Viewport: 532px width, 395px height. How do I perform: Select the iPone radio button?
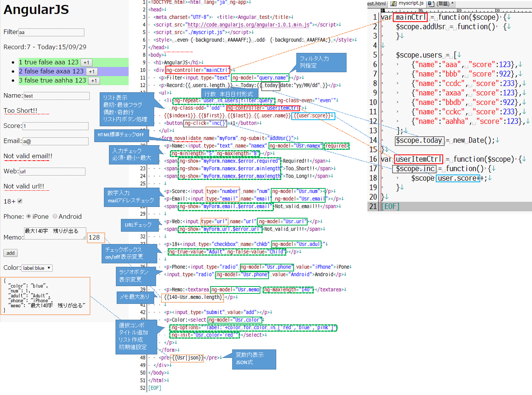(29, 216)
